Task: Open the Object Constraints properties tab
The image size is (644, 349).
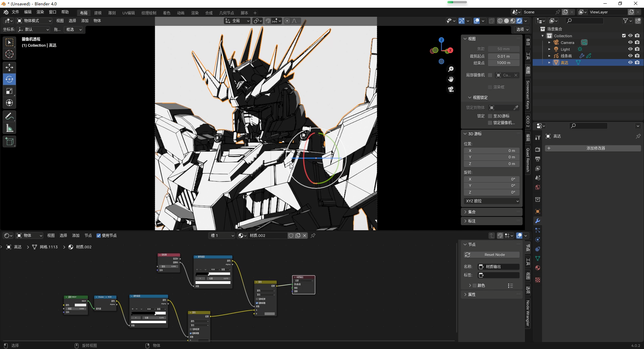Action: [x=538, y=249]
